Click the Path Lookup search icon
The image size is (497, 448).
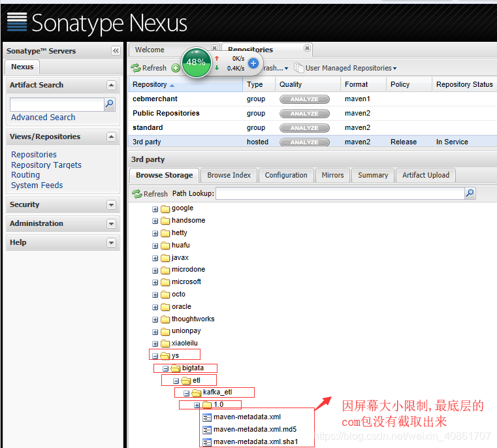point(470,193)
